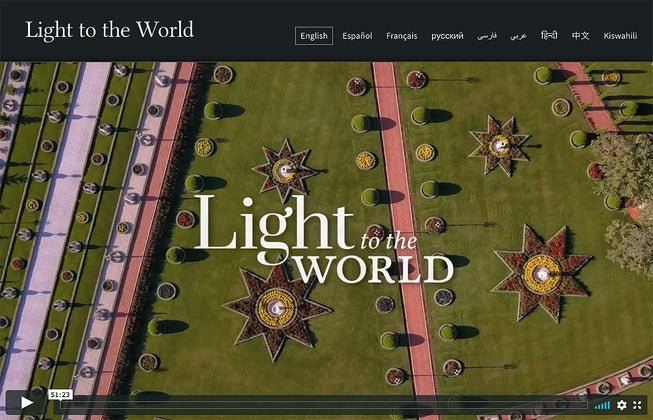Choose the Kiswahili language option
Image resolution: width=653 pixels, height=420 pixels.
click(x=620, y=36)
